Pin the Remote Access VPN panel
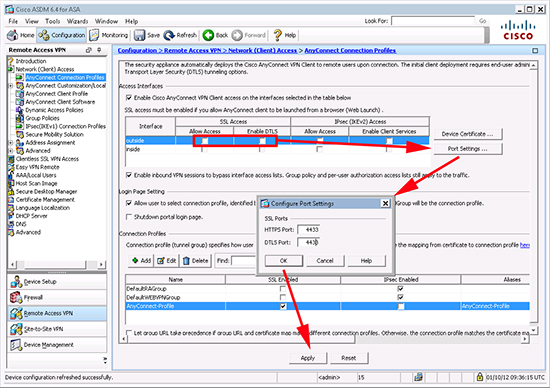This screenshot has width=550, height=388. click(99, 50)
